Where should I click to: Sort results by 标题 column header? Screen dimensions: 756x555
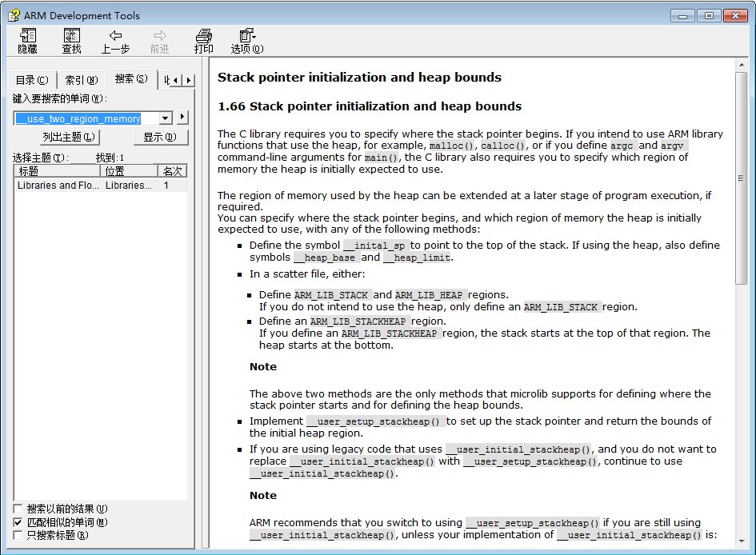point(57,171)
